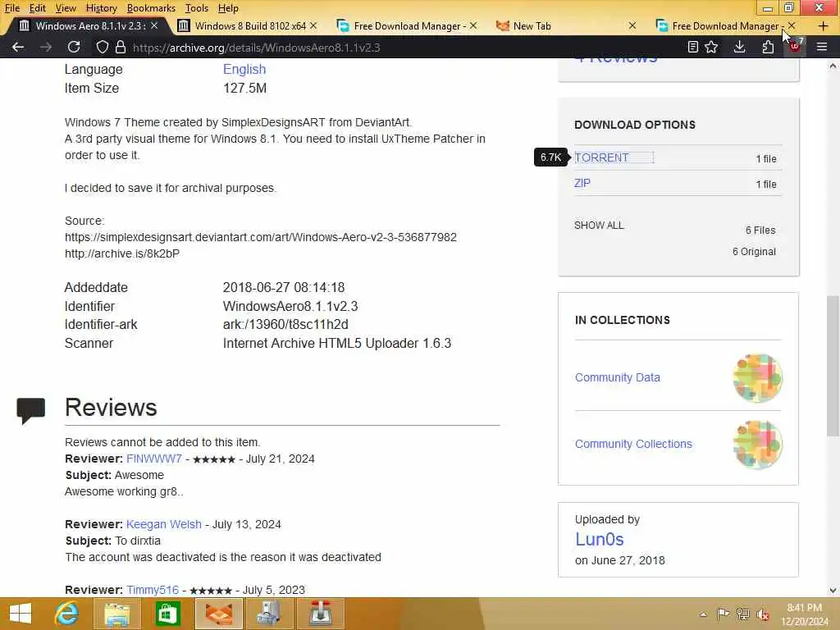This screenshot has height=630, width=840.
Task: Open reviewer Keegan Welsh profile
Action: 164,524
